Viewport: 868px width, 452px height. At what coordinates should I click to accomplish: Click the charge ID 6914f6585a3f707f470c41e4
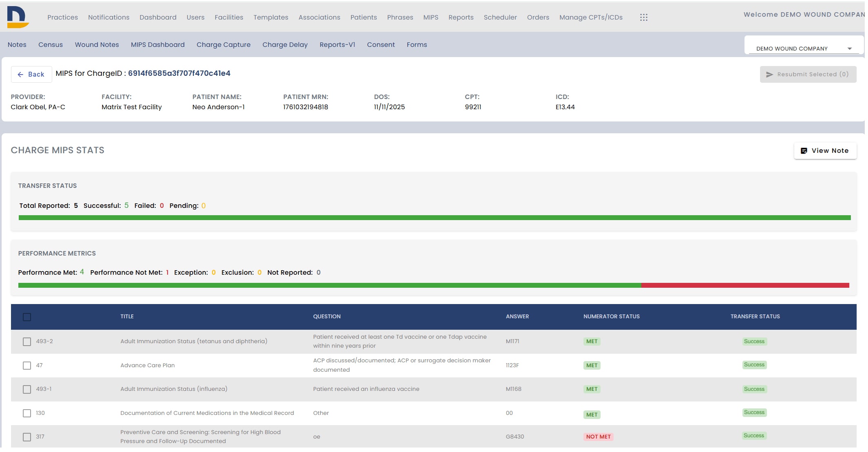coord(179,73)
